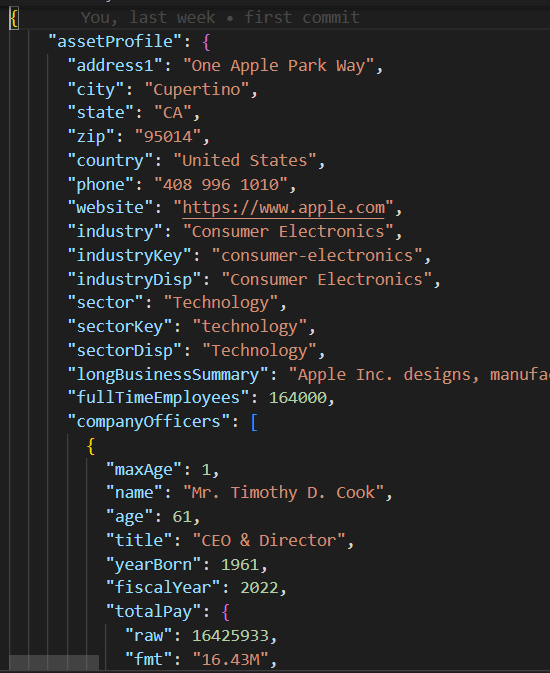This screenshot has width=550, height=673.
Task: Click the opening bracket after companyOfficers
Action: [254, 422]
